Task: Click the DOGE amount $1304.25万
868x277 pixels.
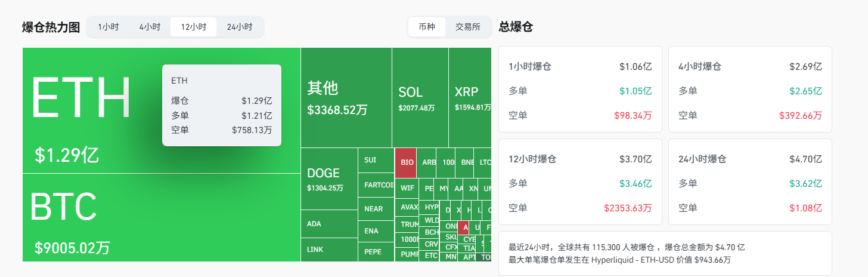Action: [325, 188]
